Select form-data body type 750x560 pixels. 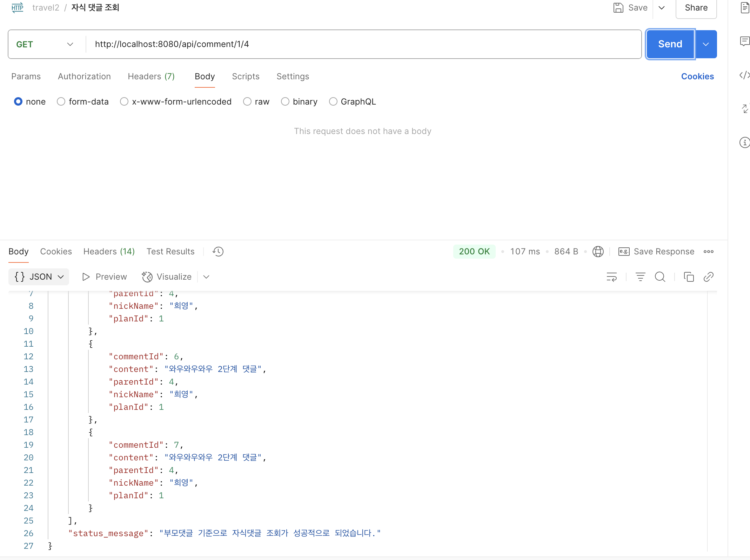coord(61,102)
